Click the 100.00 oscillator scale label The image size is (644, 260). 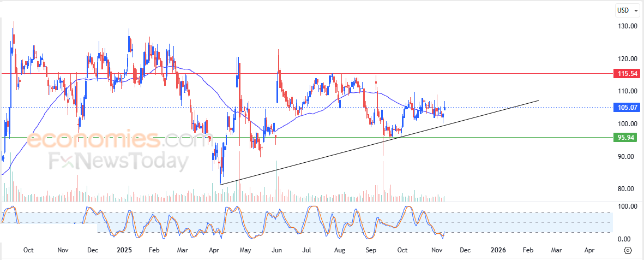[627, 206]
